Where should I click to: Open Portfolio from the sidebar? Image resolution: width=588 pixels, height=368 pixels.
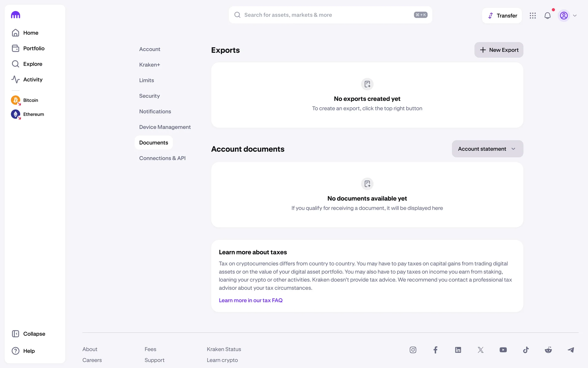(x=34, y=48)
